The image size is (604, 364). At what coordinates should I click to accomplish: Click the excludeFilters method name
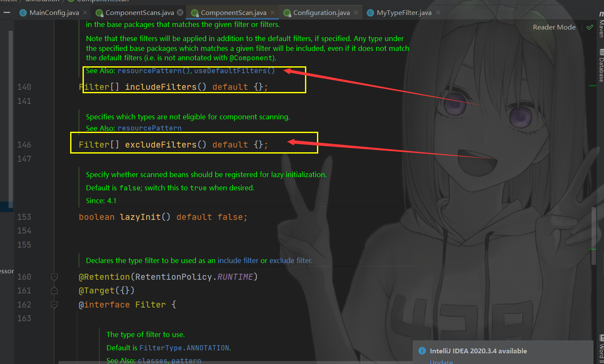click(x=160, y=145)
